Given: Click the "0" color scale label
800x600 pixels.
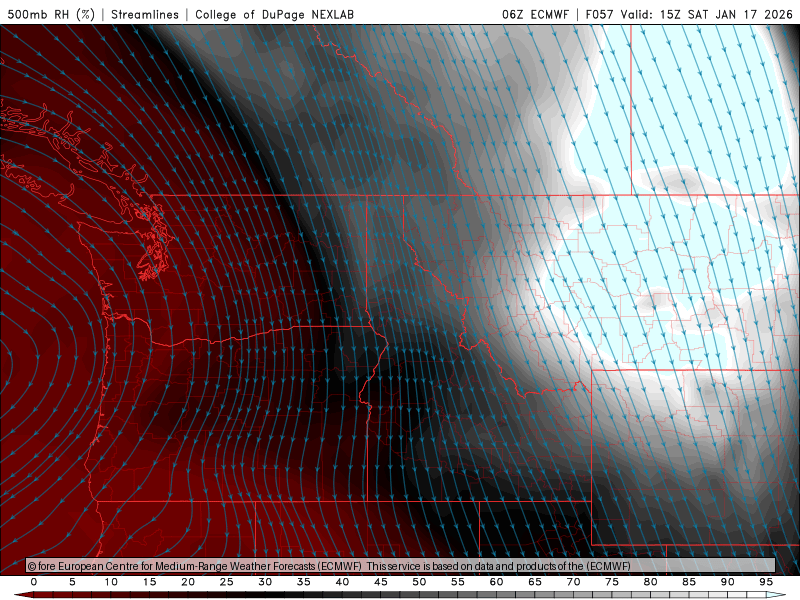Looking at the screenshot, I should (x=34, y=582).
